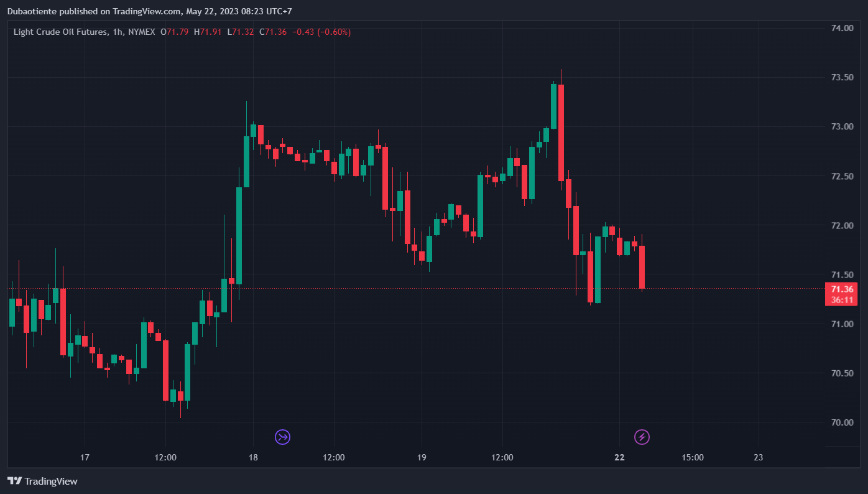Viewport: 868px width, 494px height.
Task: Click the "Light Crude Oil Futures" symbol title
Action: coord(60,32)
